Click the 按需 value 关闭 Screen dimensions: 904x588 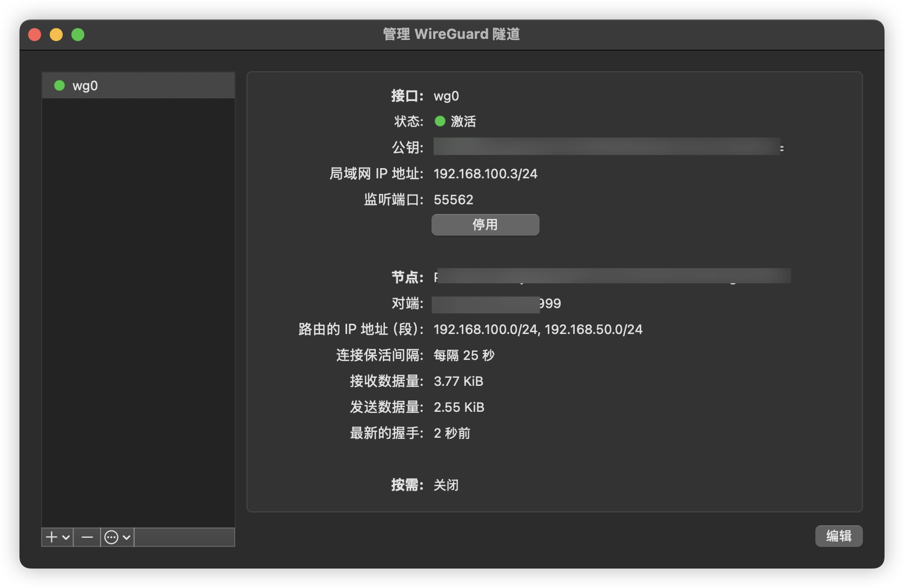(x=446, y=485)
